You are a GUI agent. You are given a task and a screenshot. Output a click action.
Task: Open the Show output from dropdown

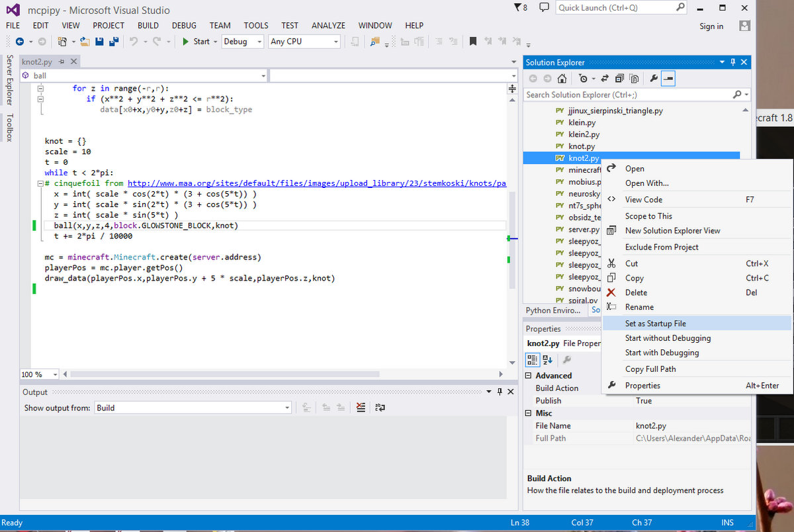point(286,407)
